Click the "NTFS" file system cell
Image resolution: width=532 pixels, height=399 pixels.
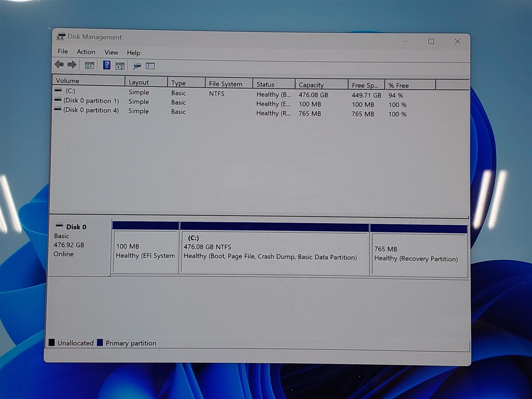tap(216, 94)
